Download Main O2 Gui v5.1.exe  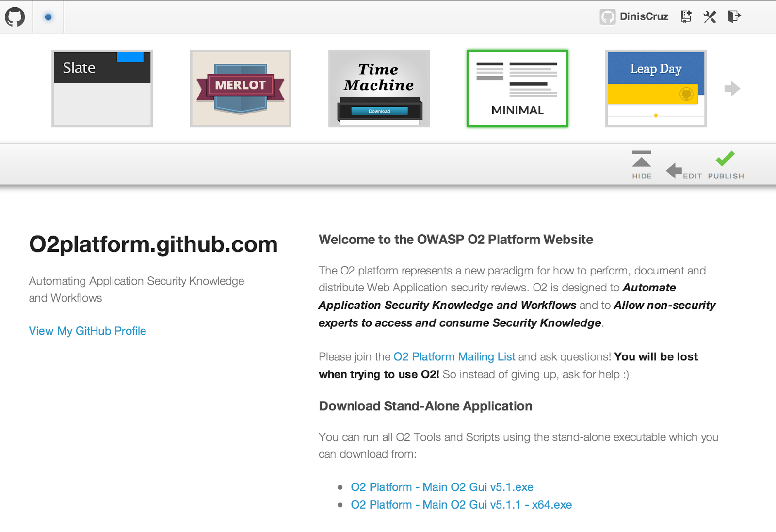coord(442,487)
